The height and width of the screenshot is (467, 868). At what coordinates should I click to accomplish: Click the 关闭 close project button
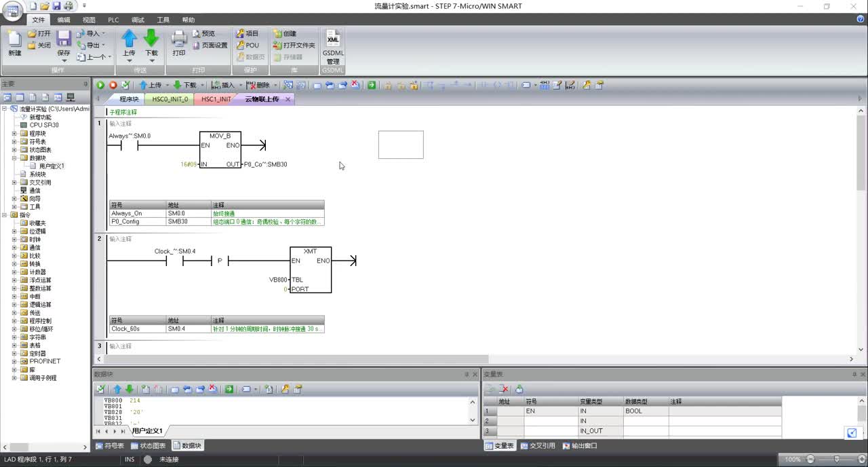pos(39,45)
